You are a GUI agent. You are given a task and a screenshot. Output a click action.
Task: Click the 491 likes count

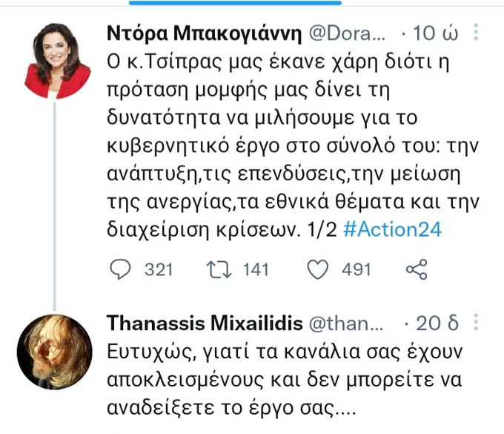[x=356, y=269]
